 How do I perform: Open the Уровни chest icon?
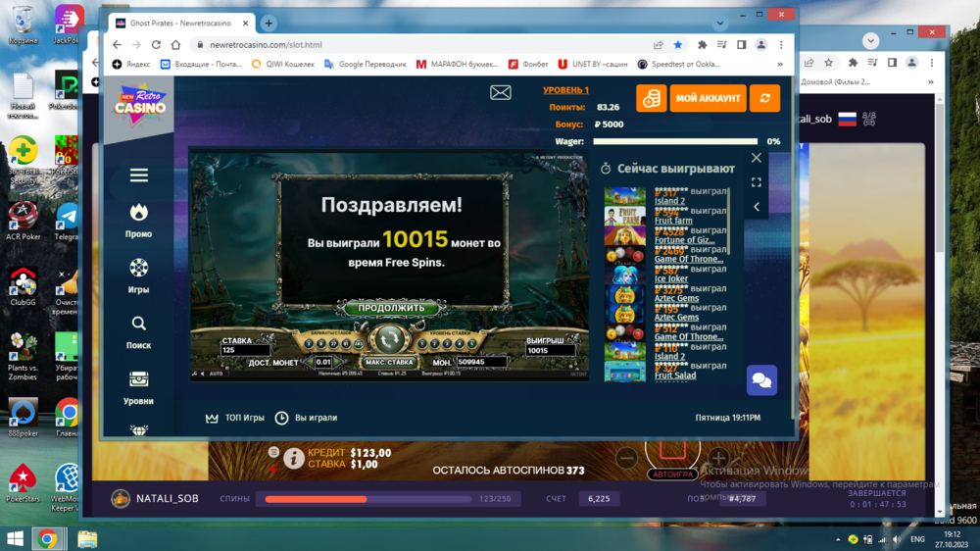tap(138, 379)
